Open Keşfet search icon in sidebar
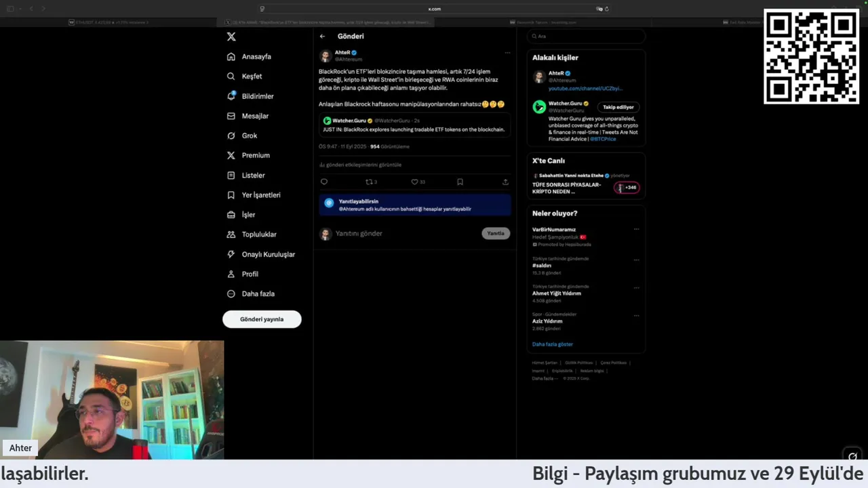 point(231,77)
